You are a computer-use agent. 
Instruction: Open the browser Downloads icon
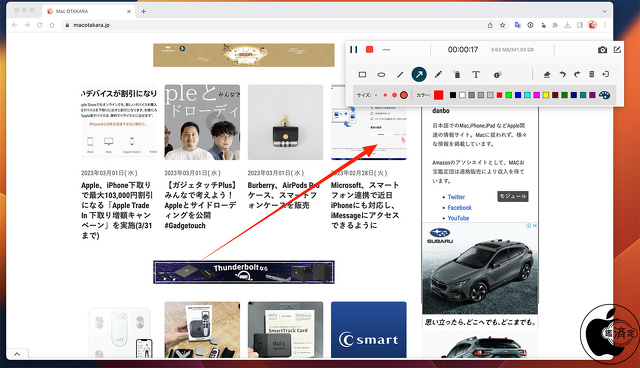tap(567, 25)
